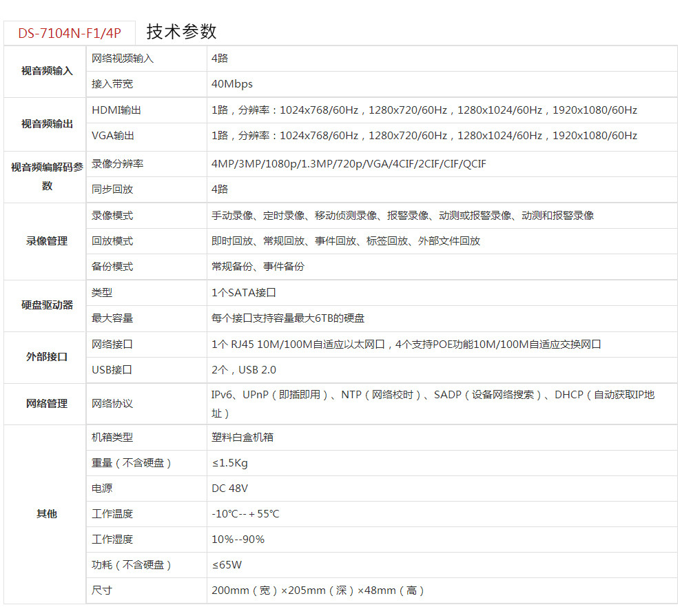682x616 pixels.
Task: Click the 类型 label
Action: coord(102,293)
